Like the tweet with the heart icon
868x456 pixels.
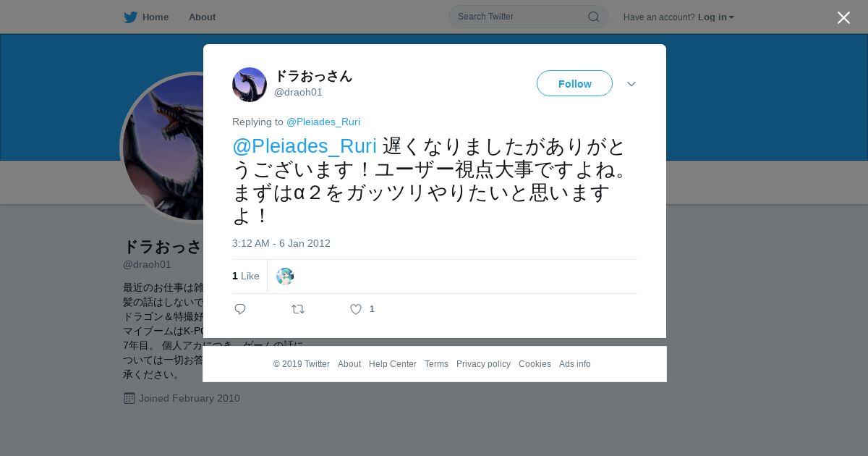point(356,309)
